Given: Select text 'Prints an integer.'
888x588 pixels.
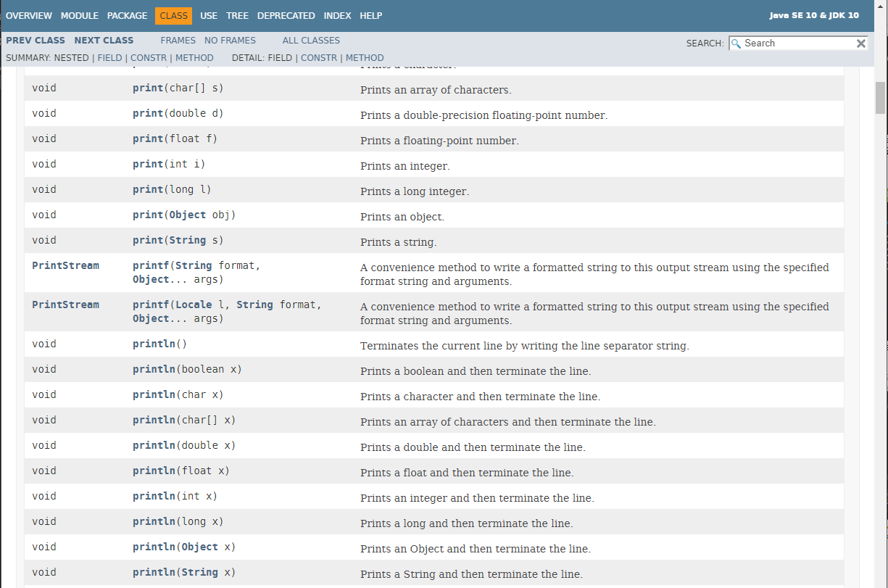Looking at the screenshot, I should click(x=404, y=166).
